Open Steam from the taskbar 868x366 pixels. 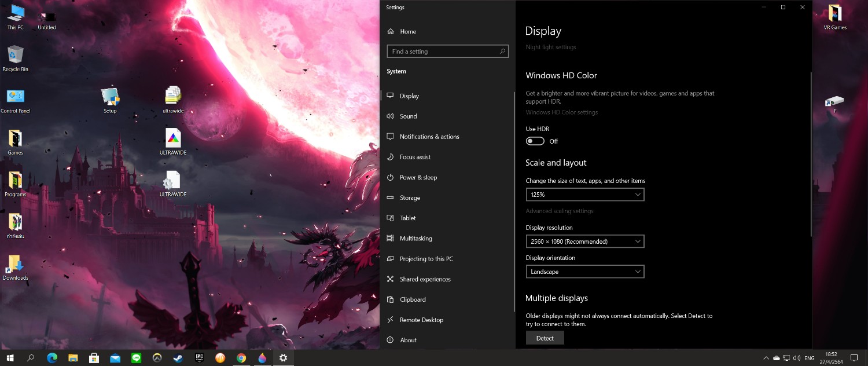point(178,358)
